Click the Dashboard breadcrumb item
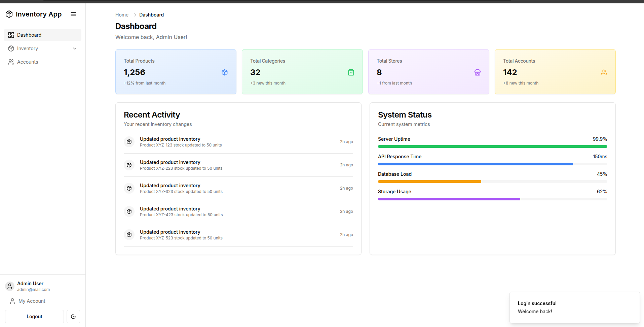Screen dimensions: 644x327 (x=151, y=15)
